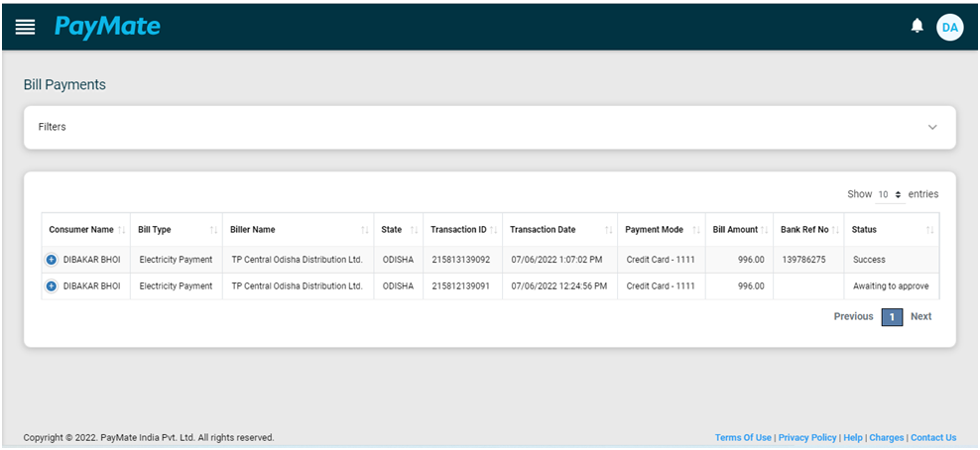980x450 pixels.
Task: Click Electricity Payment in Awaiting row
Action: coord(176,286)
